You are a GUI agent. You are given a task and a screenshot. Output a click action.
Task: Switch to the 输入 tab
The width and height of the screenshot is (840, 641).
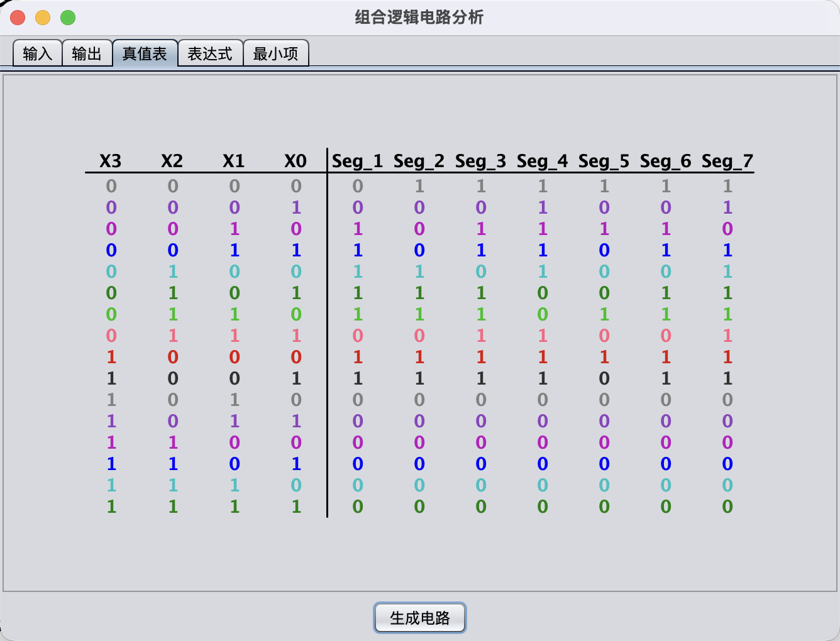(37, 53)
